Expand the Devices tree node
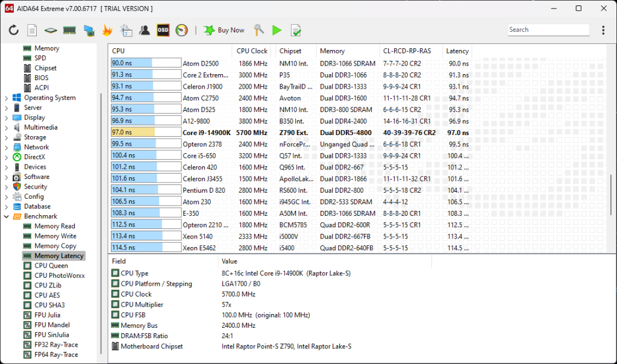 [6, 167]
